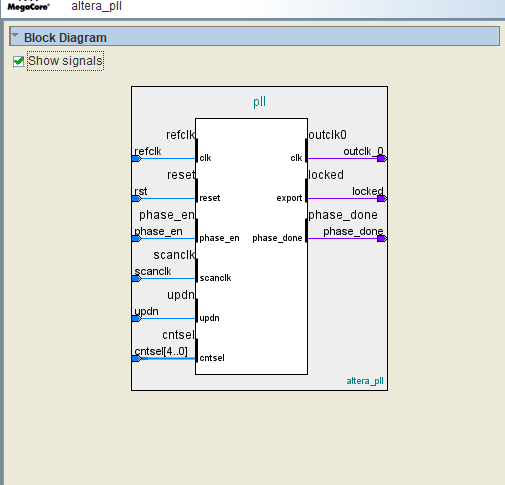
Task: Click the phase_done purple output arrow
Action: point(382,239)
